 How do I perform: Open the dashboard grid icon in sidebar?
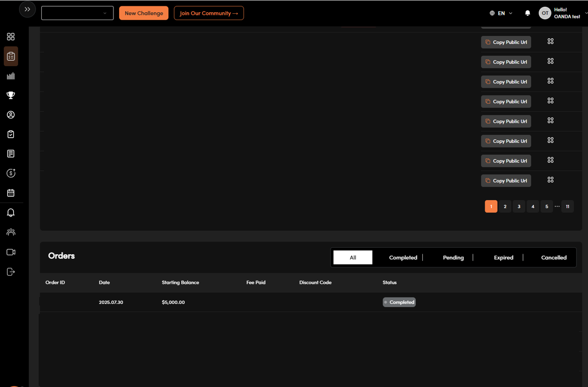tap(11, 37)
